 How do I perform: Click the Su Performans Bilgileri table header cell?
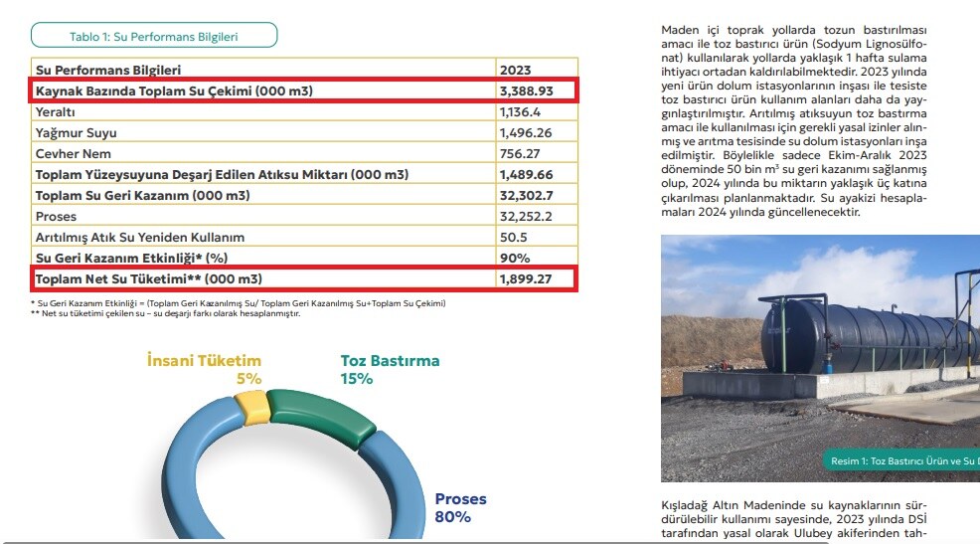(x=108, y=71)
